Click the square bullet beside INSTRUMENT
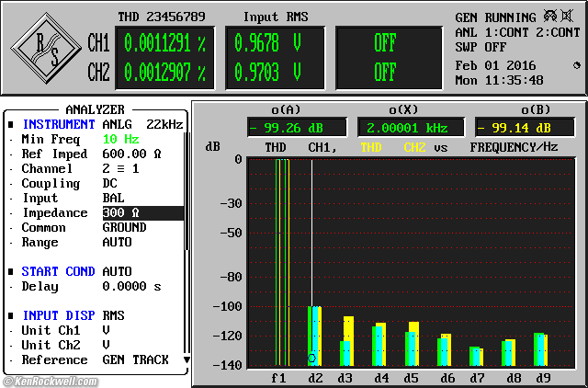The width and height of the screenshot is (588, 388). [11, 124]
